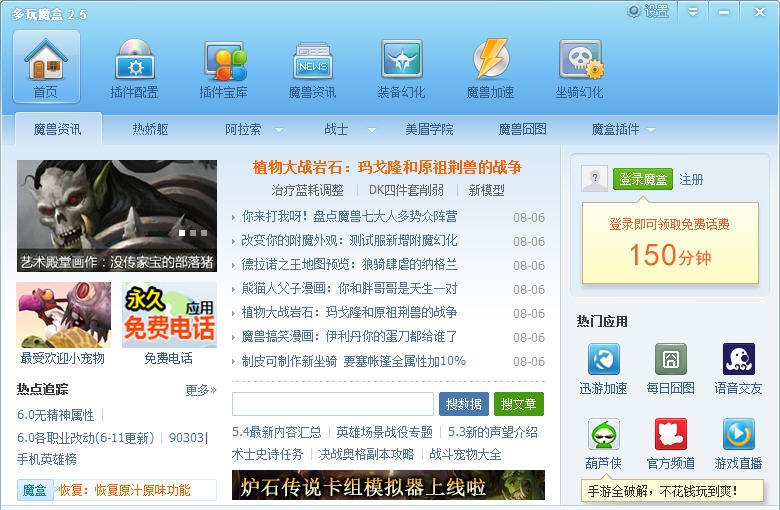Screen dimensions: 780x510
Task: Open the DK四件套削弱 link
Action: click(x=406, y=190)
